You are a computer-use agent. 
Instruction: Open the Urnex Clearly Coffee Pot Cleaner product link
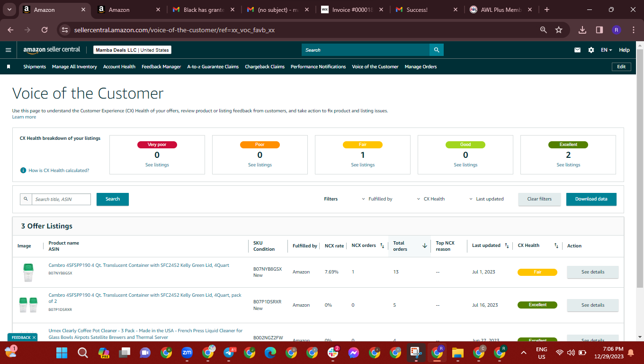[145, 334]
